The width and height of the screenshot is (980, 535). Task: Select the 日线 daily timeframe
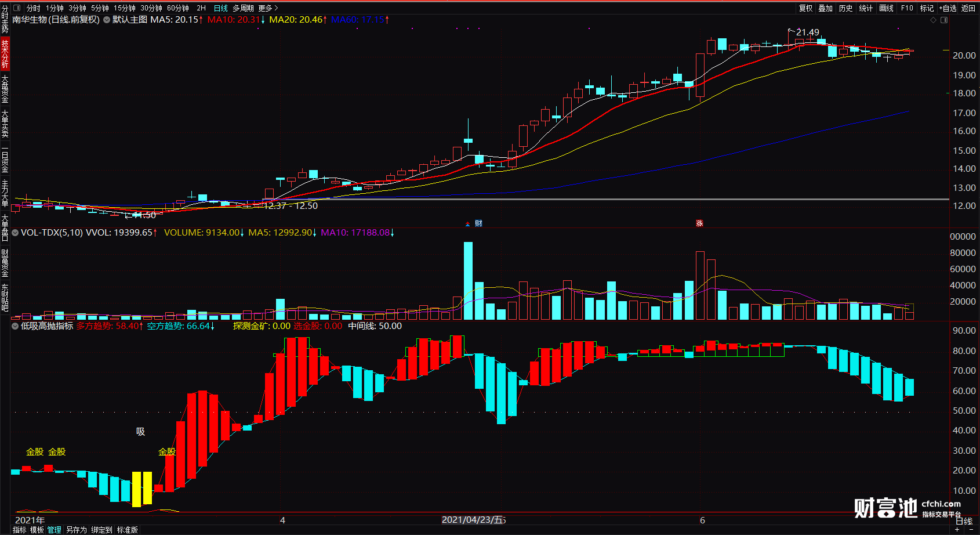[x=221, y=8]
